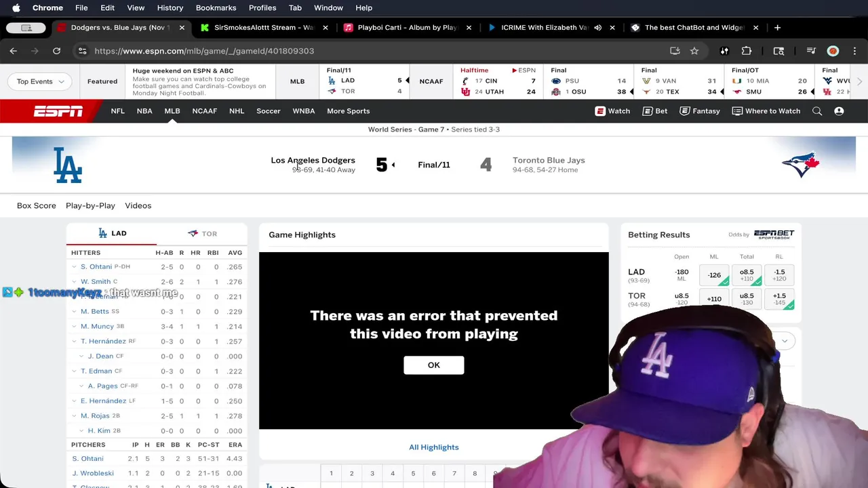Expand the M. Betts hitter row chevron

point(74,312)
